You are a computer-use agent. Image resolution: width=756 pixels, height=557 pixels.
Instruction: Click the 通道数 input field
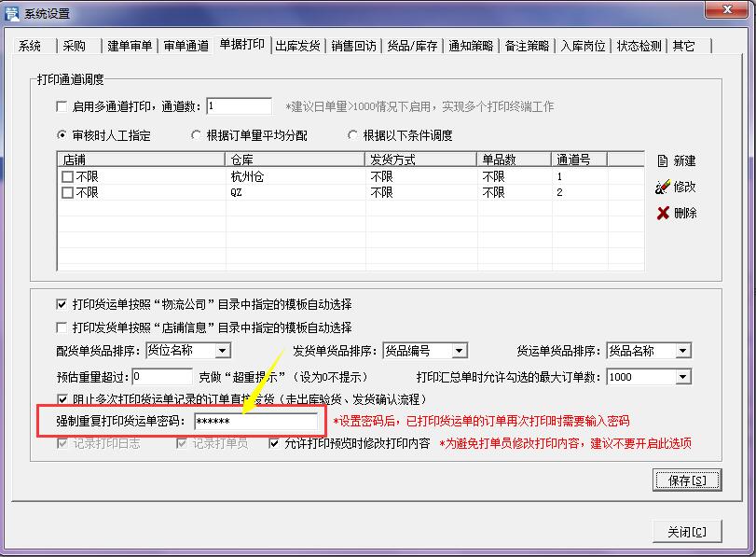[x=240, y=106]
